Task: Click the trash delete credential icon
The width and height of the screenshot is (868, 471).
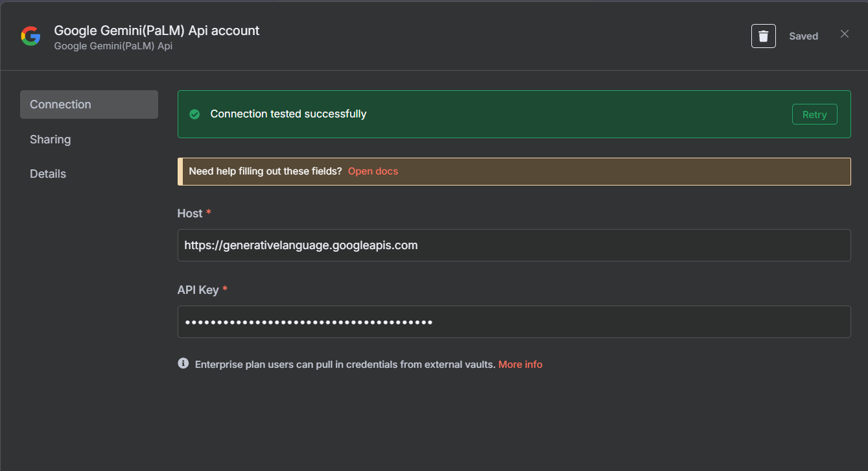Action: 763,36
